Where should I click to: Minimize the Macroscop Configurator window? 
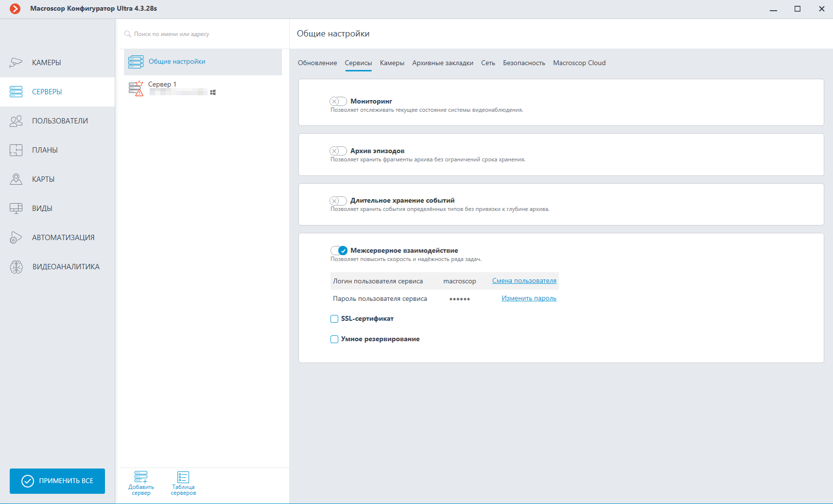[773, 9]
